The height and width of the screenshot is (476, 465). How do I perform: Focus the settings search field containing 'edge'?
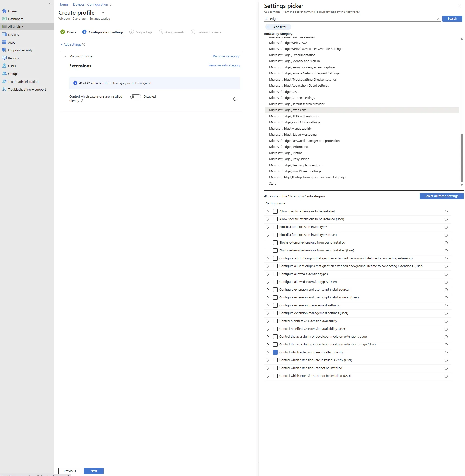point(352,19)
